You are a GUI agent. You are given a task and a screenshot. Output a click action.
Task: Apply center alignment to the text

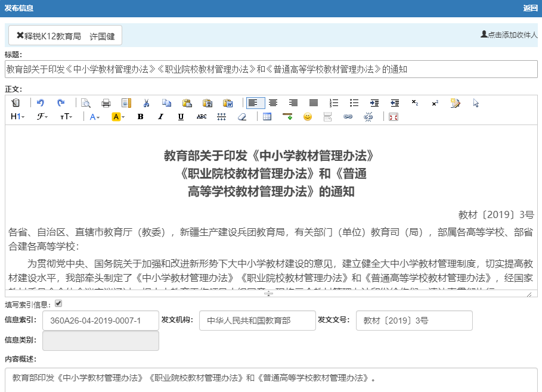coord(273,102)
